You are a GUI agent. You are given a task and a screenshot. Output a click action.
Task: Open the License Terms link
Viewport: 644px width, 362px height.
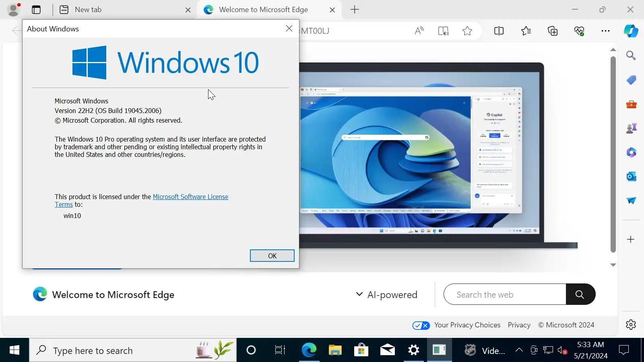(x=64, y=204)
